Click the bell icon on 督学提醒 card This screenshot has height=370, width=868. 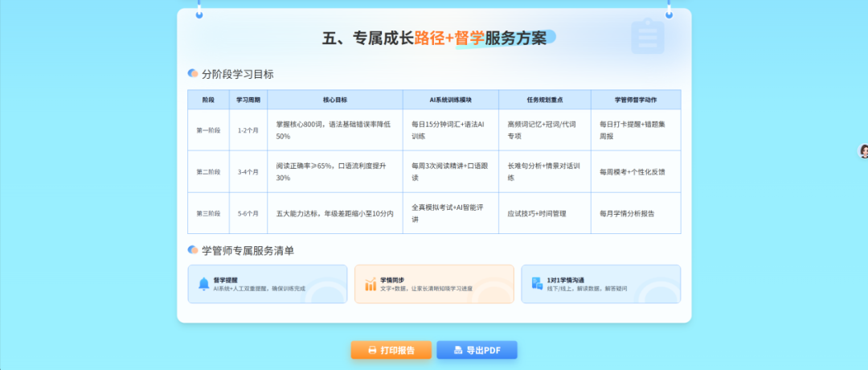click(203, 284)
